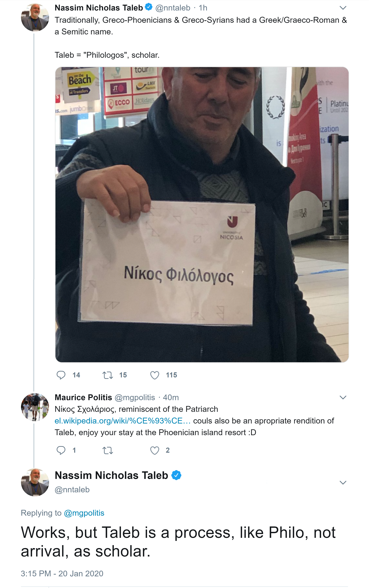Open Taleb's avatar on the top tweet
The image size is (369, 588).
click(35, 17)
